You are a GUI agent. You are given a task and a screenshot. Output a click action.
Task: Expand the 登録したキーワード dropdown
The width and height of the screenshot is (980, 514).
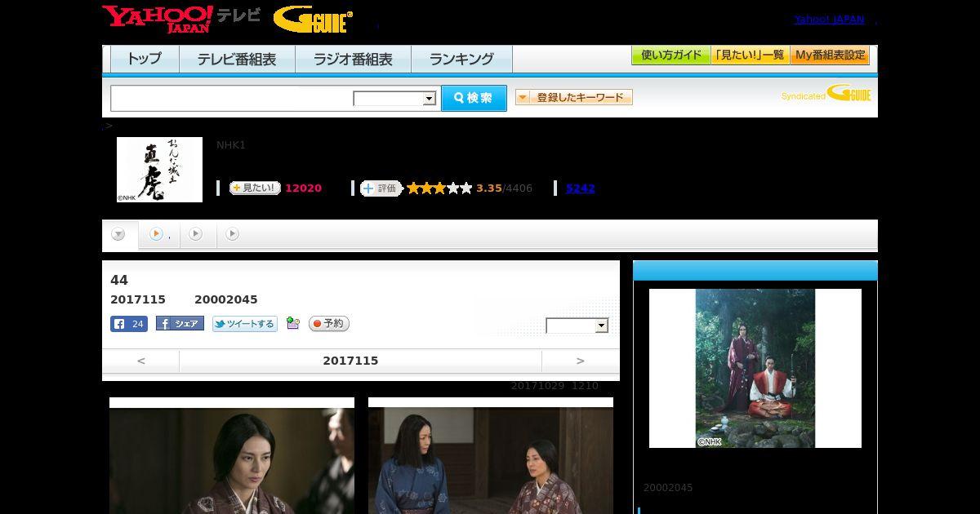[x=574, y=97]
